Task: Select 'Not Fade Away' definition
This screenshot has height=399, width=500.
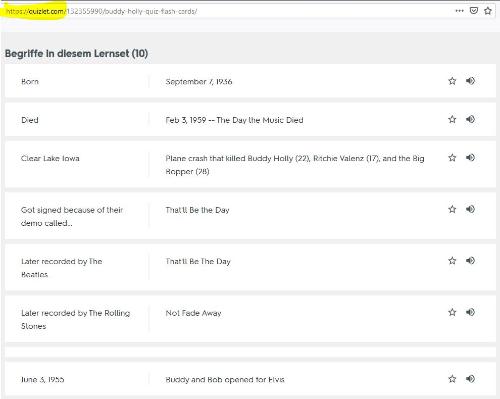Action: pos(193,313)
